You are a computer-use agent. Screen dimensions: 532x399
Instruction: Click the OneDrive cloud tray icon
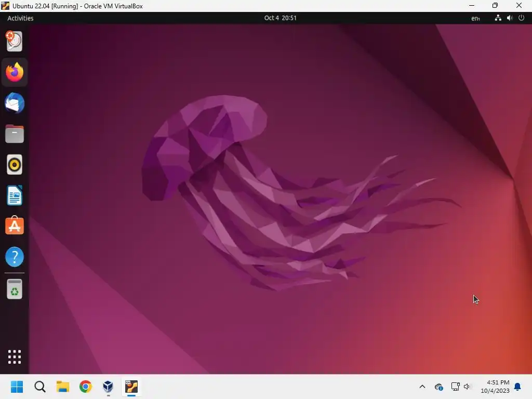pyautogui.click(x=438, y=387)
